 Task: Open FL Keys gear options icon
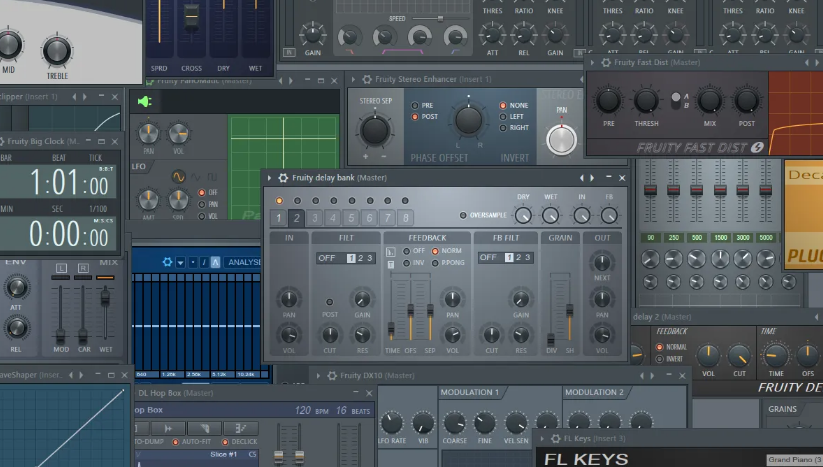(x=556, y=439)
